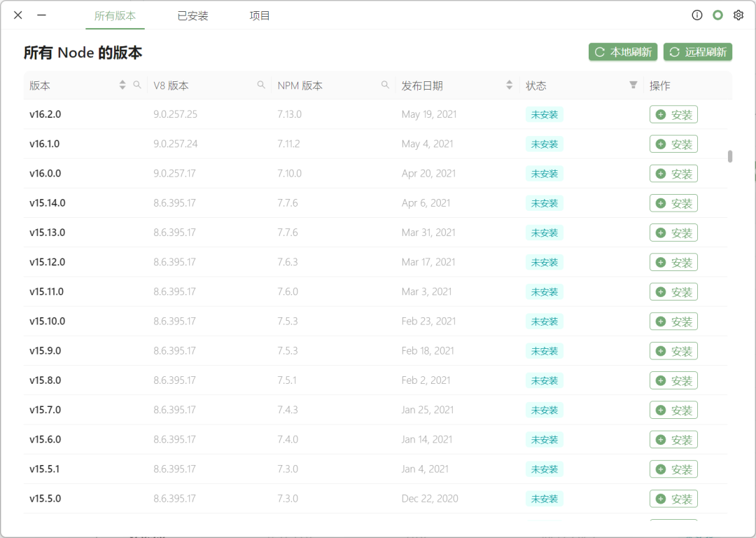Install Node v15.9.0

[x=673, y=351]
